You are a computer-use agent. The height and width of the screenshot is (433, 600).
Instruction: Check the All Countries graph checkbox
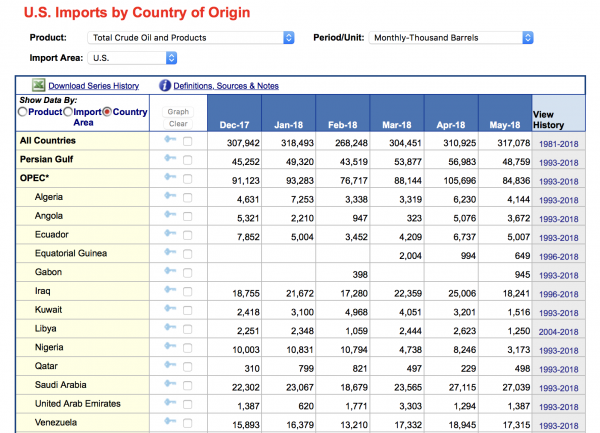point(188,142)
